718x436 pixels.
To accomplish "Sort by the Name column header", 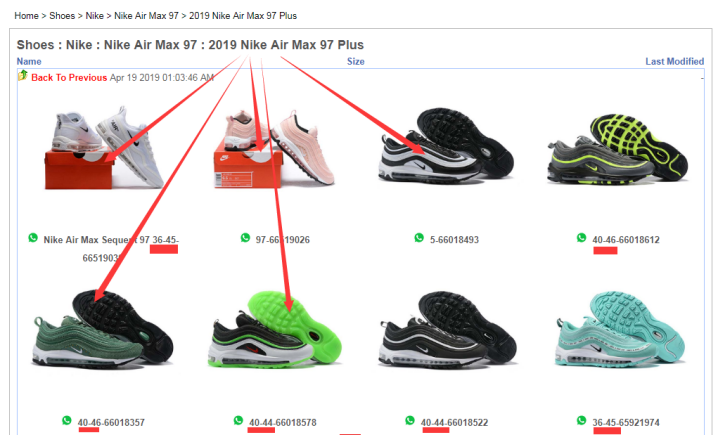I will pos(29,61).
